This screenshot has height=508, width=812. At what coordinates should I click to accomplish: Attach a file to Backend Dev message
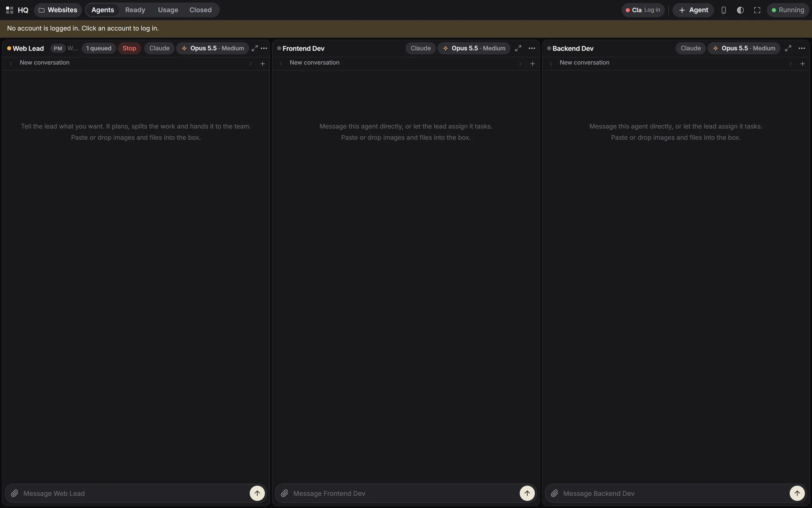pyautogui.click(x=555, y=493)
